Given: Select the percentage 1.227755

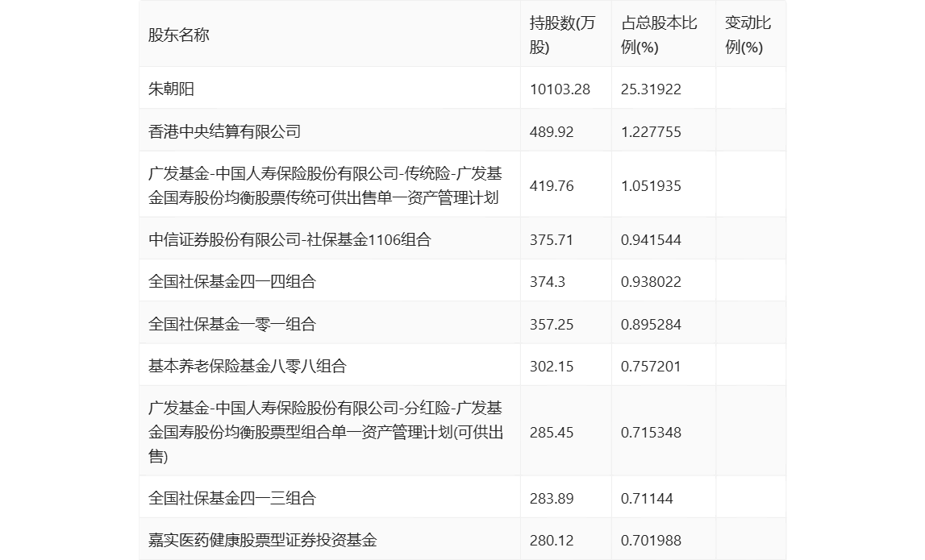Looking at the screenshot, I should pos(651,131).
